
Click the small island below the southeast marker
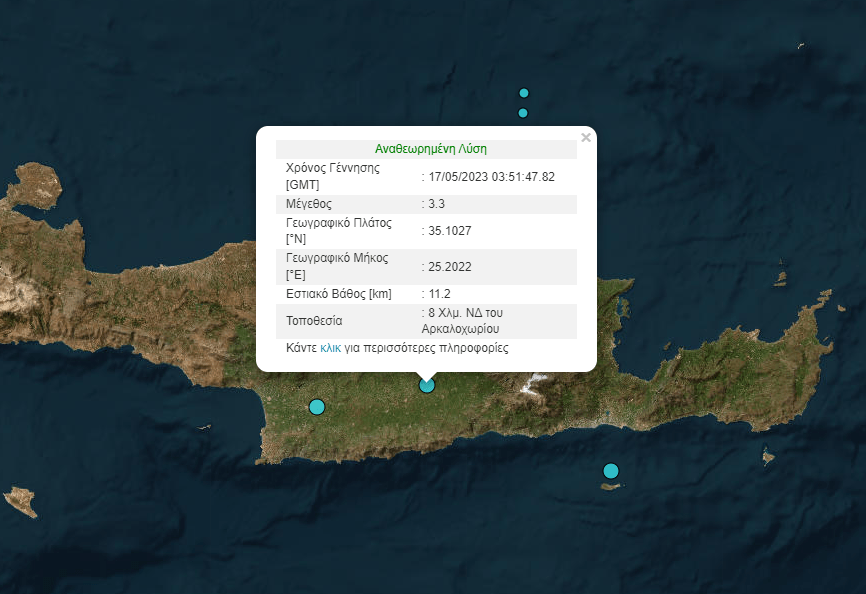pos(613,487)
